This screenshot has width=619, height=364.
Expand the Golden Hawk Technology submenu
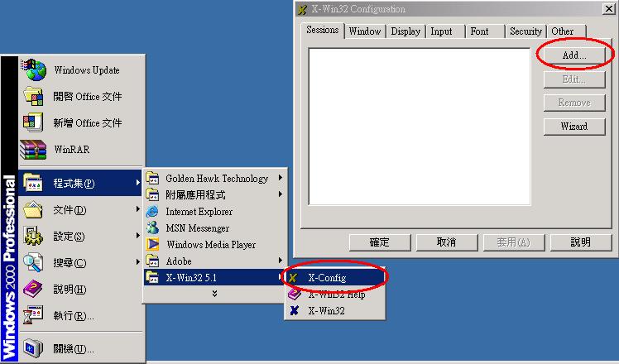(x=216, y=178)
